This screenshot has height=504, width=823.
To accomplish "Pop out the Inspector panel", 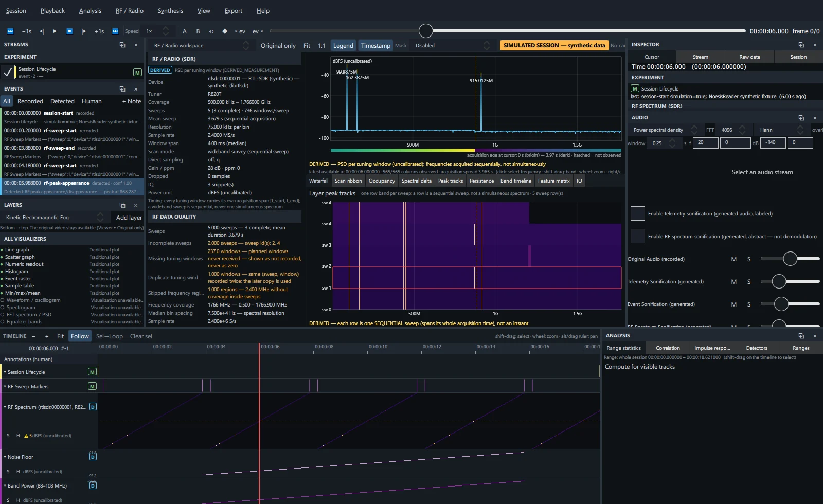I will coord(801,45).
